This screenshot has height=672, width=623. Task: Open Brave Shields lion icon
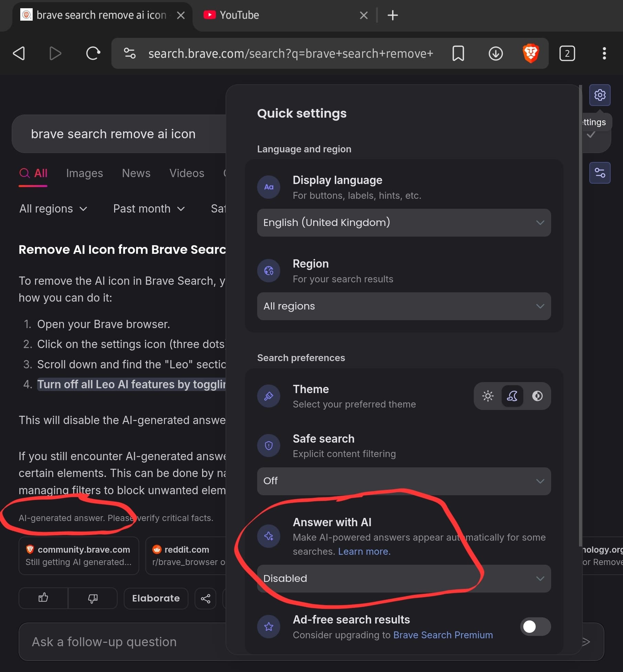531,53
